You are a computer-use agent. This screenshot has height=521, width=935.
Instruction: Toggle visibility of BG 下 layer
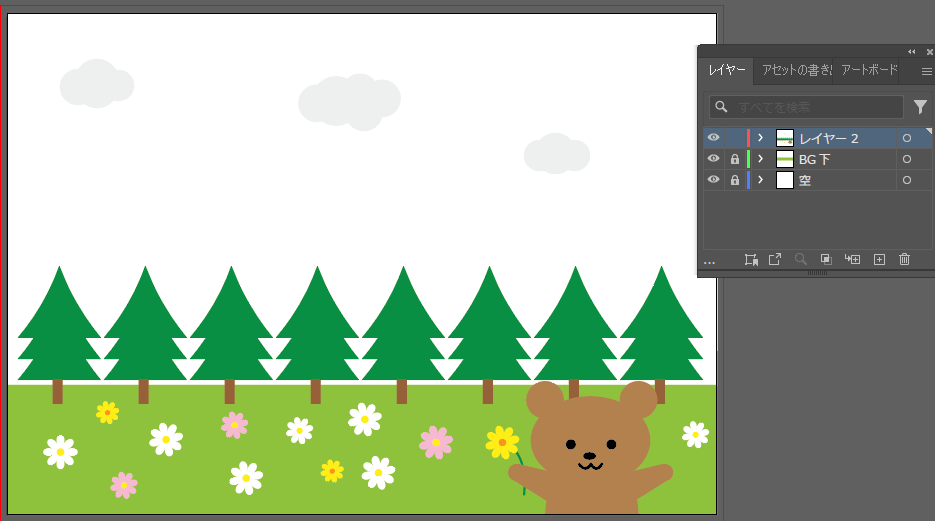point(713,159)
